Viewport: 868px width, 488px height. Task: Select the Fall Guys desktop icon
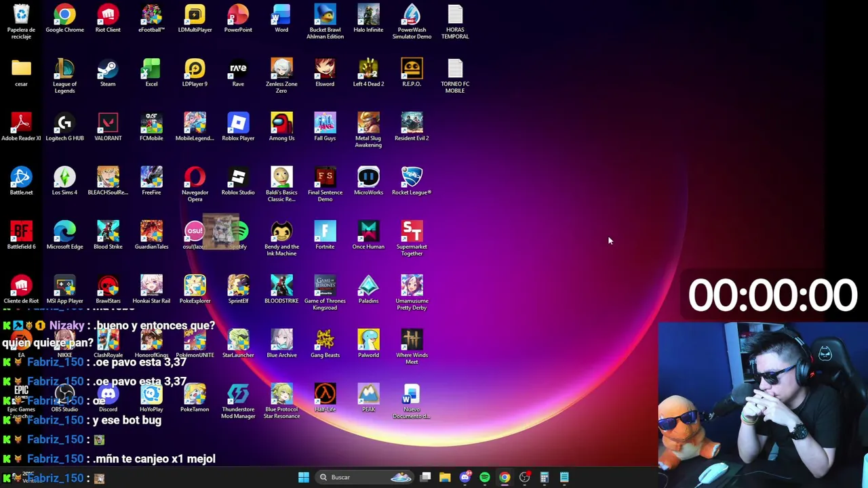click(325, 127)
